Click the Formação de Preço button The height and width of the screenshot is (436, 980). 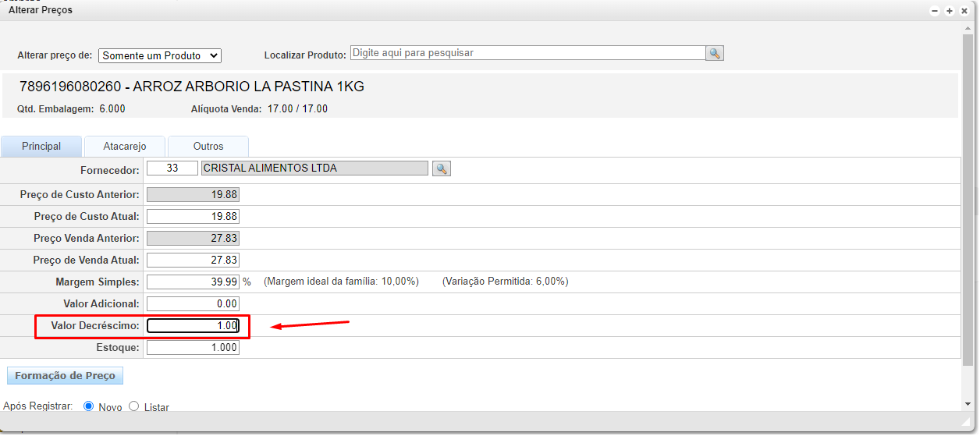(x=65, y=376)
